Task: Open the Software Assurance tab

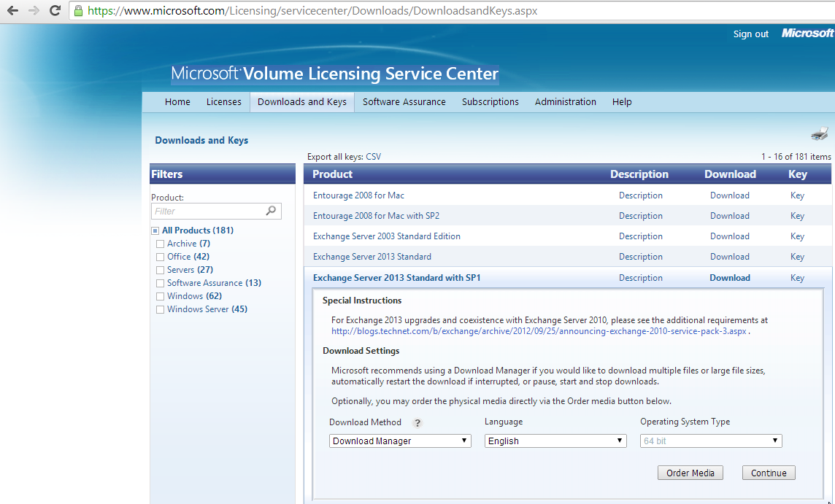Action: pyautogui.click(x=404, y=102)
